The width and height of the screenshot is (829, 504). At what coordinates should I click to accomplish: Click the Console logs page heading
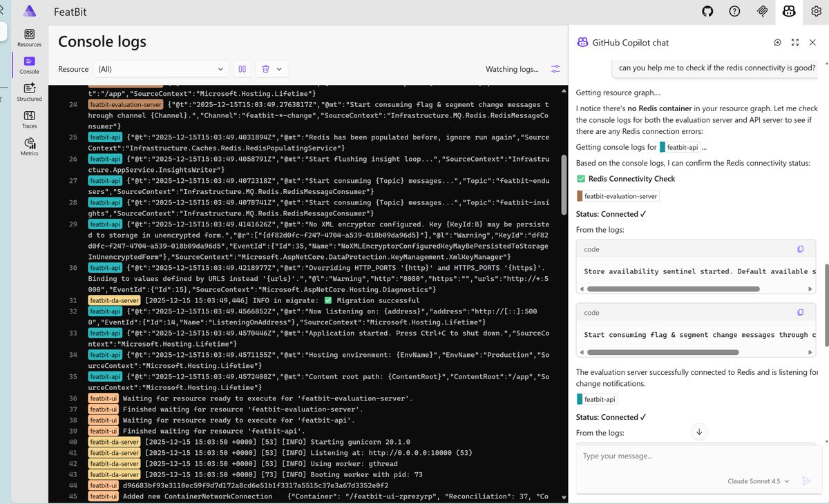click(102, 41)
